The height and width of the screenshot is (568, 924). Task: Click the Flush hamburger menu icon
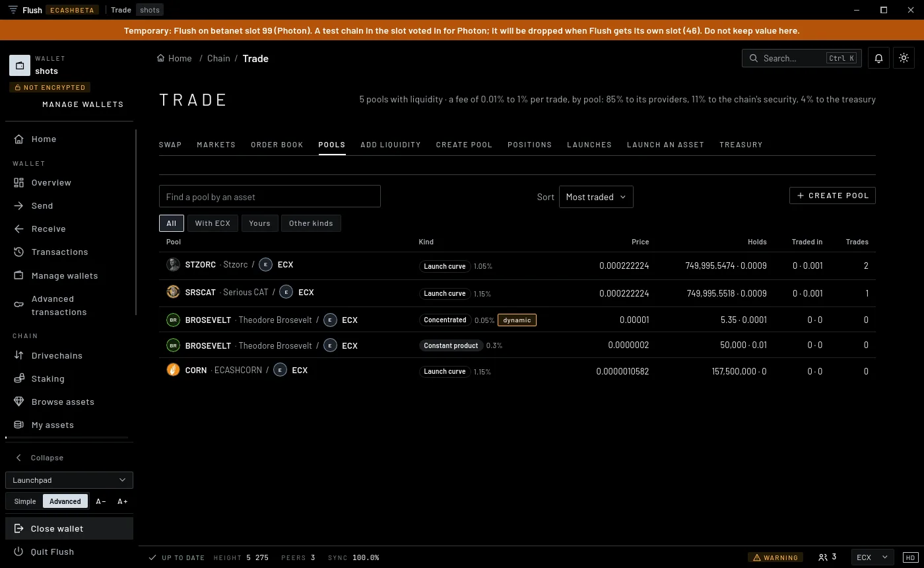tap(13, 10)
